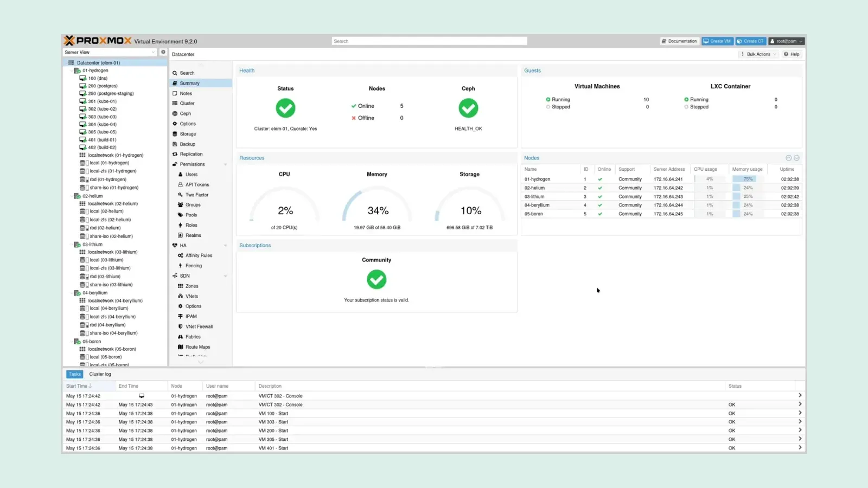Open the Bulk Actions dropdown
Image resolution: width=868 pixels, height=488 pixels.
coord(758,54)
